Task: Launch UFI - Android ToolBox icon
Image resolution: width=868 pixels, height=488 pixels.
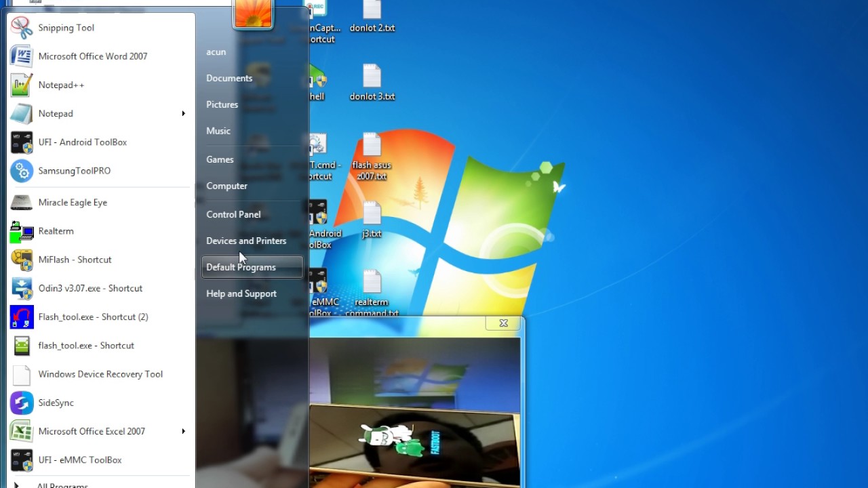Action: coord(22,142)
